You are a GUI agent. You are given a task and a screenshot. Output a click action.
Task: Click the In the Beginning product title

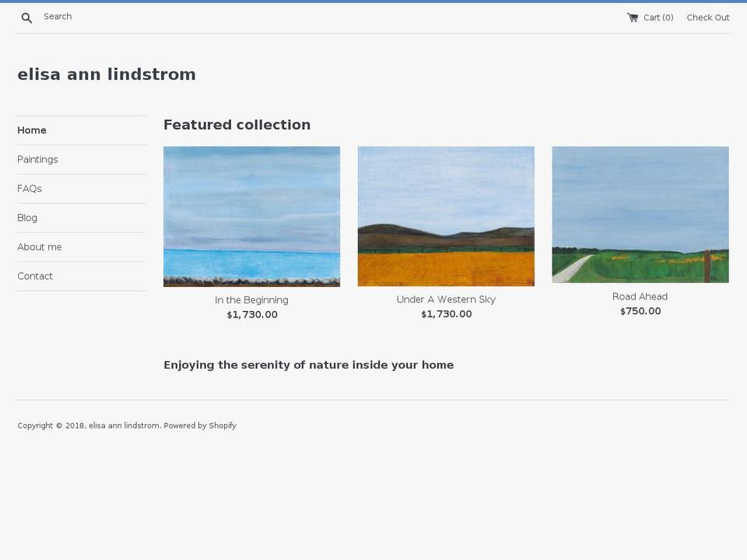pyautogui.click(x=251, y=300)
